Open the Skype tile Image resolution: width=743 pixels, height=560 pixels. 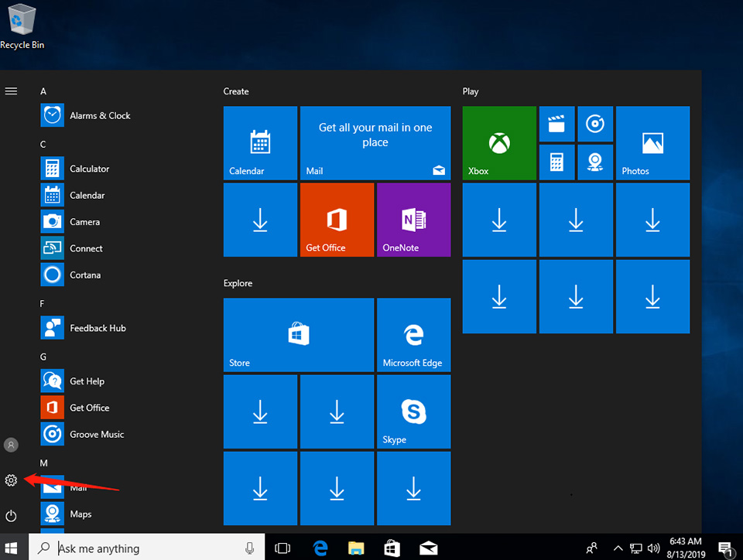413,411
